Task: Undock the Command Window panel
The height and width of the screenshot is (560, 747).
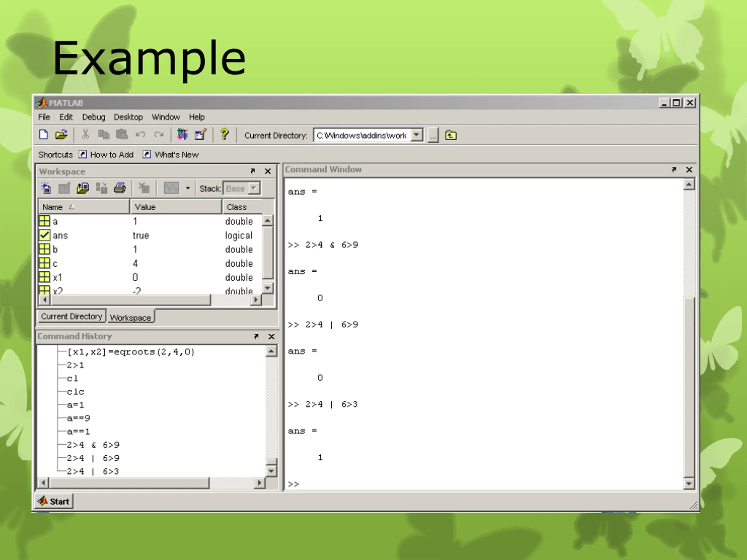Action: pos(674,169)
